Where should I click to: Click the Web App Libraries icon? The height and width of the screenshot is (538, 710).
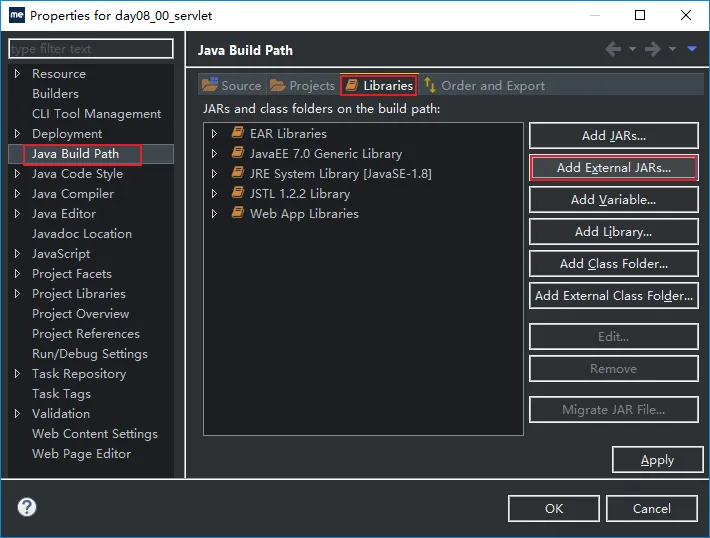238,213
